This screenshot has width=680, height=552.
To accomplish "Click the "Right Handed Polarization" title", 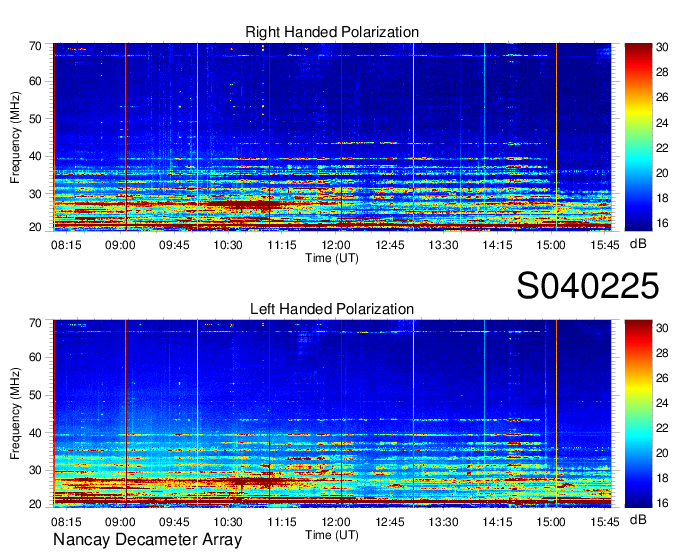I will (x=332, y=32).
